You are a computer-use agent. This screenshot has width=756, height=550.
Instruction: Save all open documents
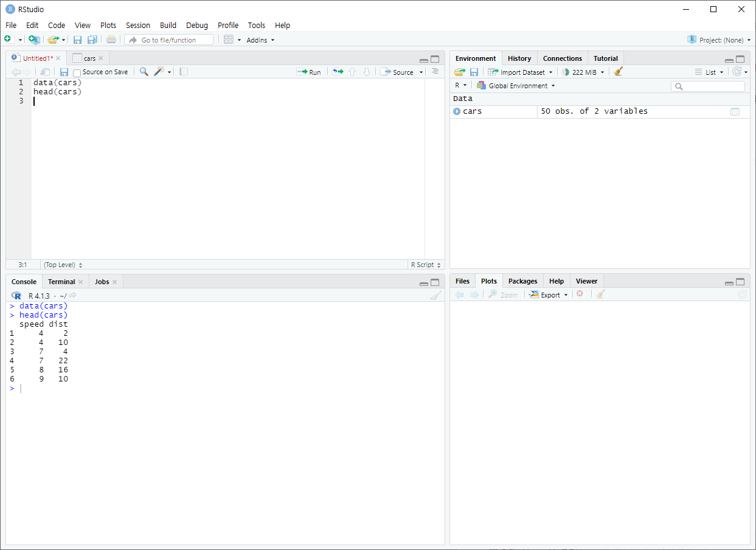(x=92, y=40)
